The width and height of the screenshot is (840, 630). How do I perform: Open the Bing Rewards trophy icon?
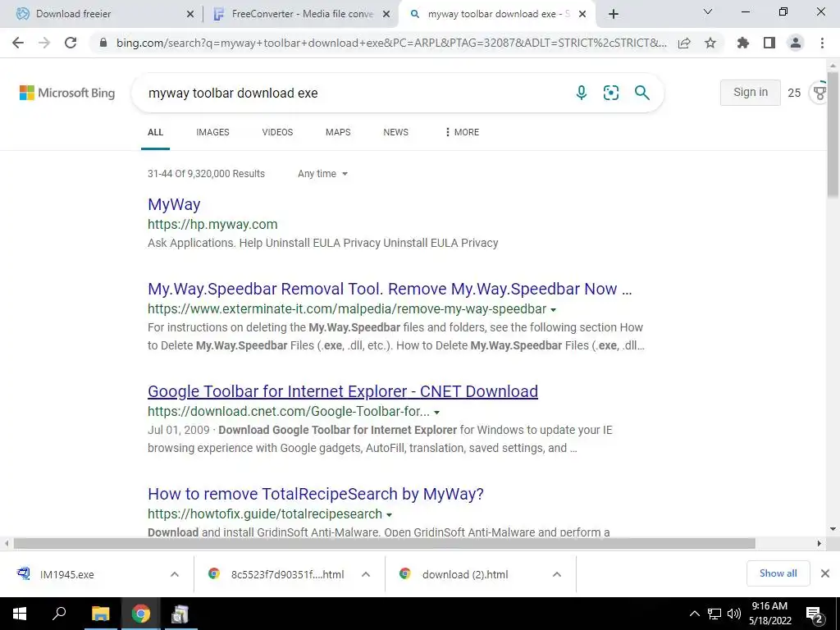pyautogui.click(x=820, y=93)
